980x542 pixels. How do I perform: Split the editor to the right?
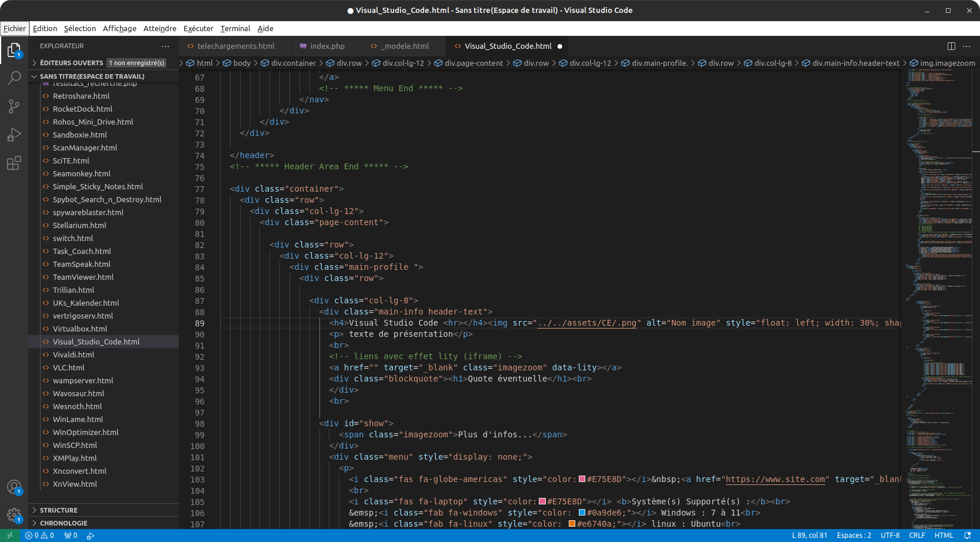[951, 46]
